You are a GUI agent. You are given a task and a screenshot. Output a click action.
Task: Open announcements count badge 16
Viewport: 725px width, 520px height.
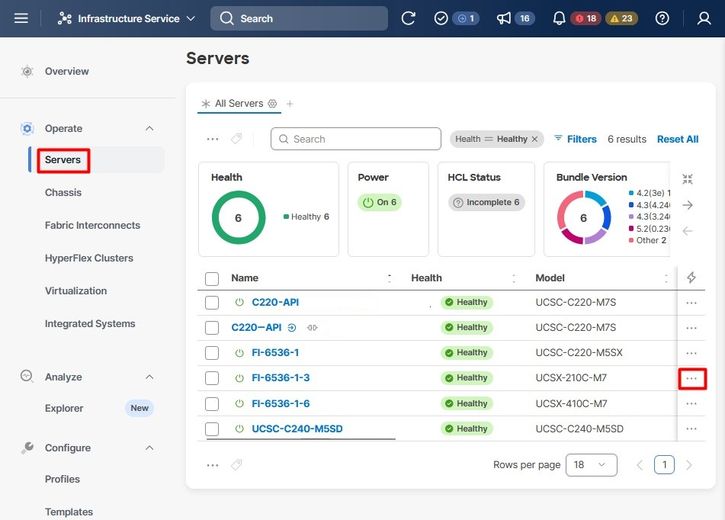coord(524,18)
